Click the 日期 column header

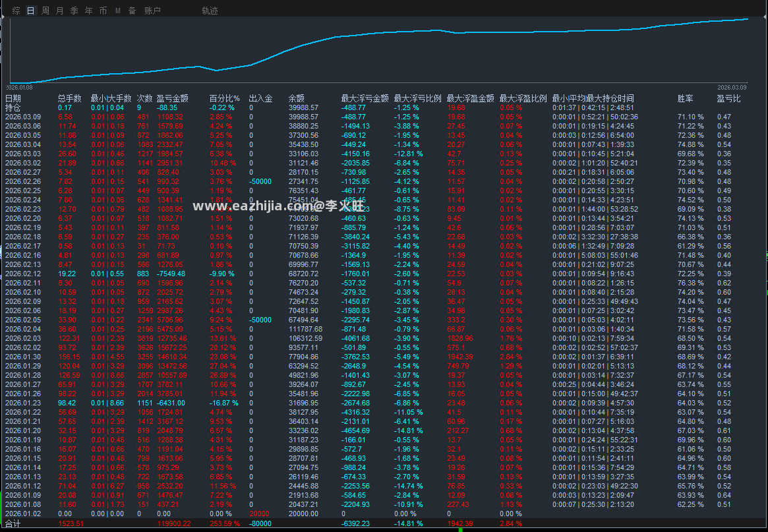(x=13, y=98)
